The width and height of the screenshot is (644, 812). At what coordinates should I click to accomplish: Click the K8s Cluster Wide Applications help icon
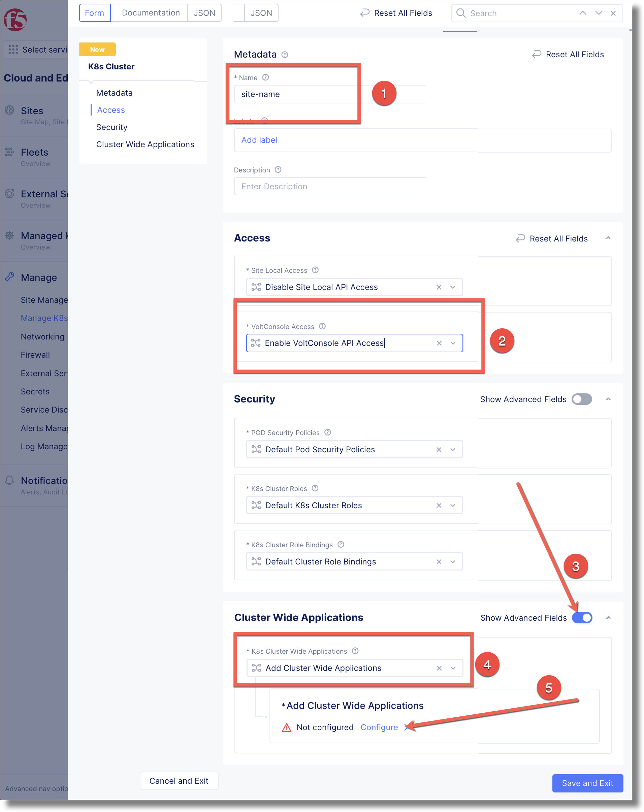(x=355, y=651)
